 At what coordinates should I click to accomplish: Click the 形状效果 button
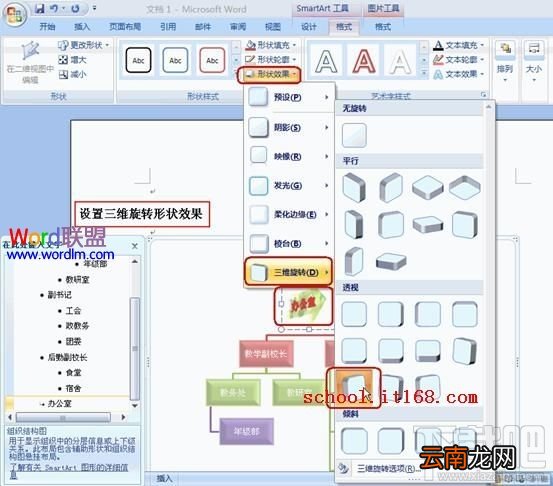[269, 74]
